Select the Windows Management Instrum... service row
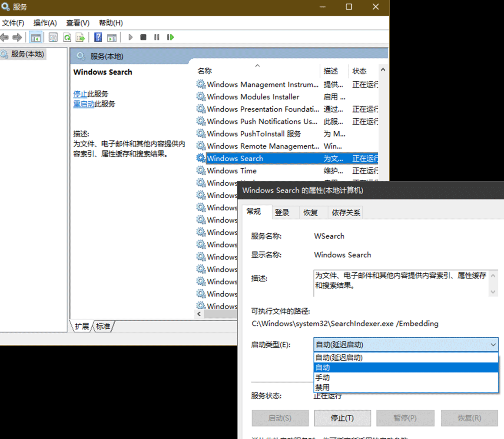This screenshot has height=439, width=504. coord(287,84)
